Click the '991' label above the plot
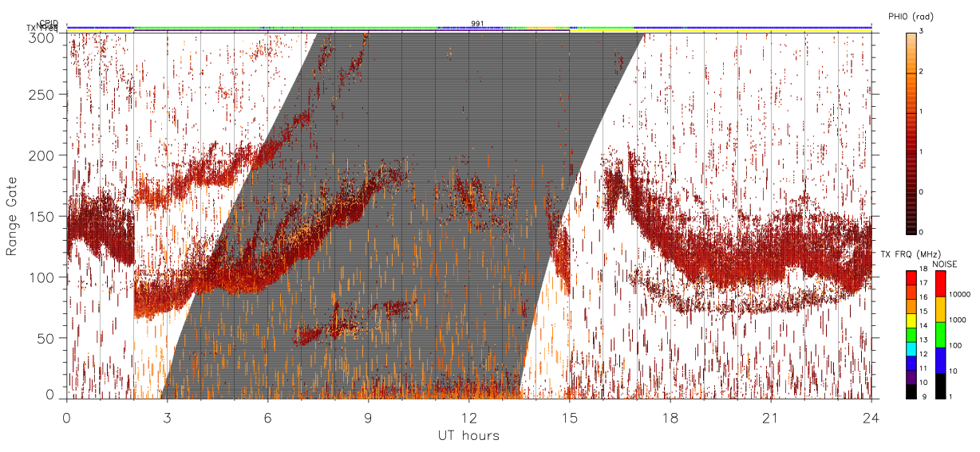The width and height of the screenshot is (980, 452). [477, 24]
